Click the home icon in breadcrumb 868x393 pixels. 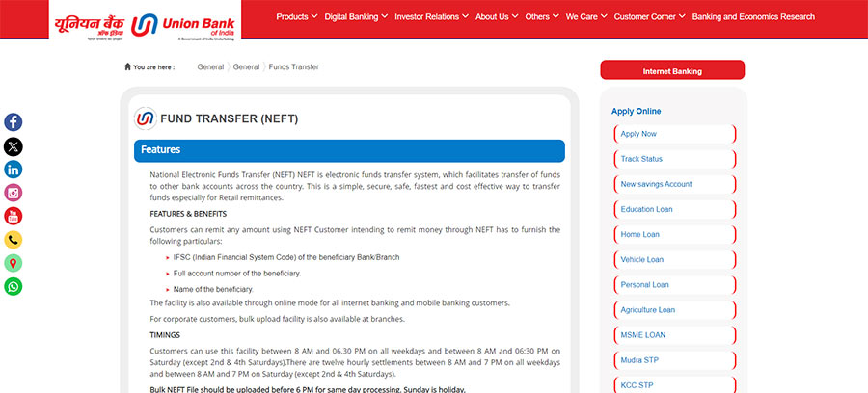point(128,66)
